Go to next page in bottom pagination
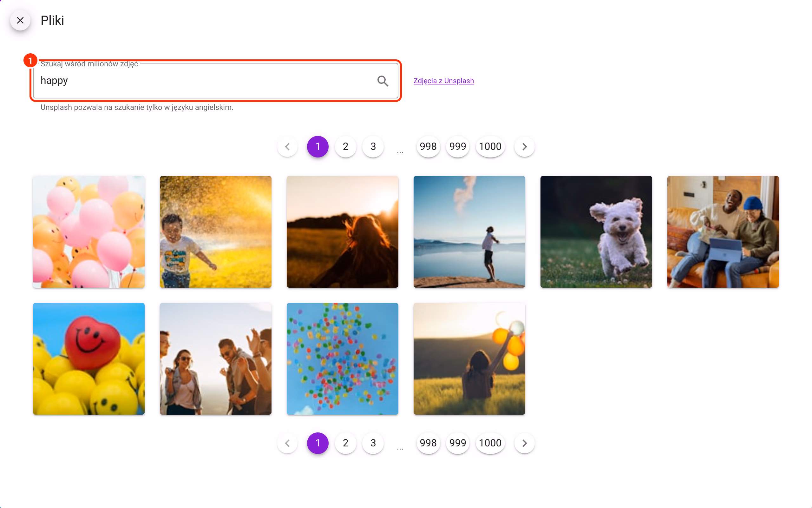The image size is (812, 508). 524,443
